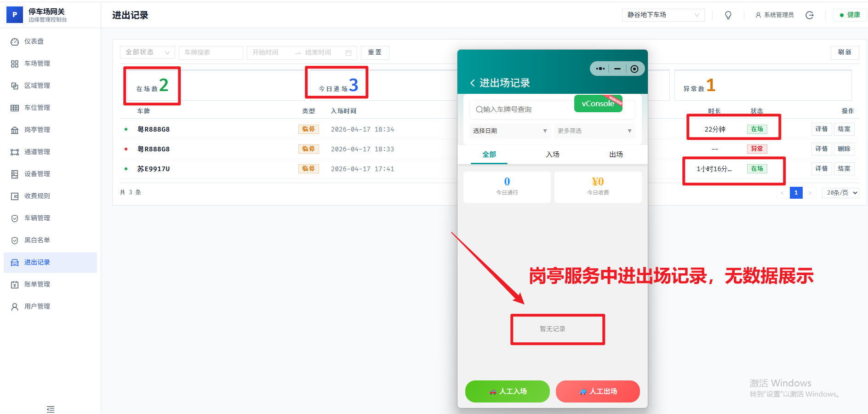Expand the 全部状态 status filter
Image resolution: width=868 pixels, height=414 pixels.
coord(147,52)
